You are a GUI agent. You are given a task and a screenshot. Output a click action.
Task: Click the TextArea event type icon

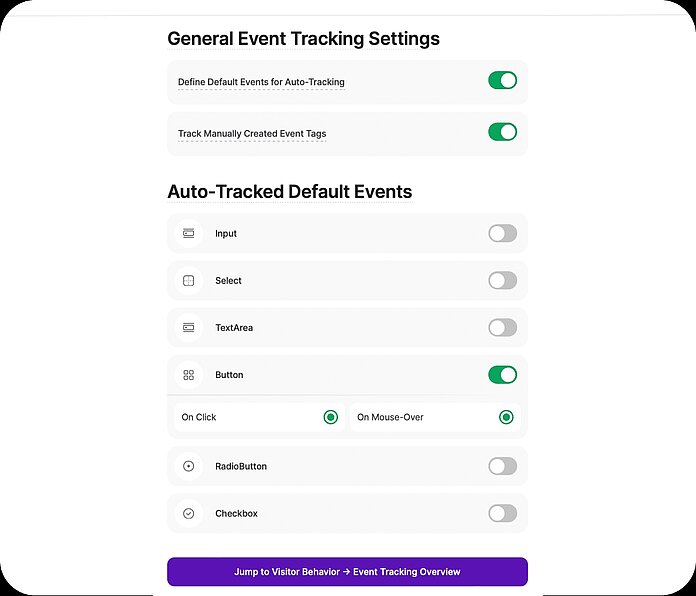[188, 328]
